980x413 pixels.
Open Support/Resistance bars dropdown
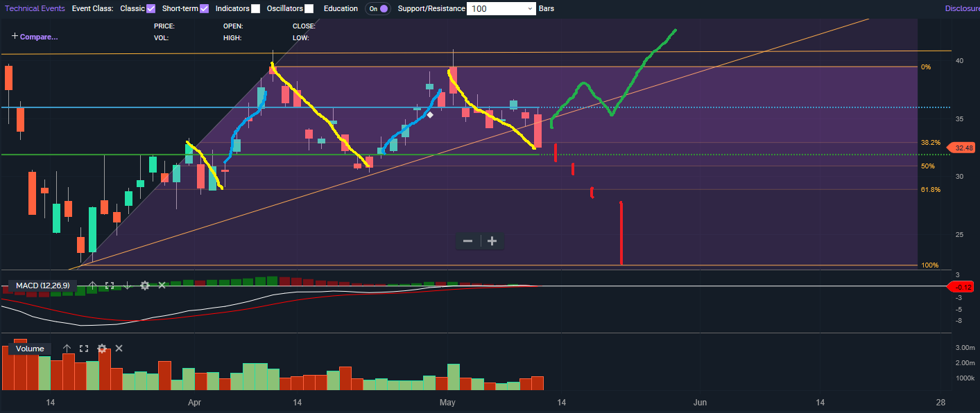pyautogui.click(x=501, y=9)
